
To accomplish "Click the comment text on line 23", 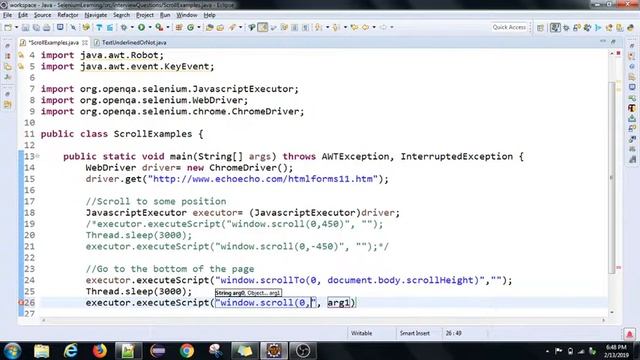I will tap(170, 269).
